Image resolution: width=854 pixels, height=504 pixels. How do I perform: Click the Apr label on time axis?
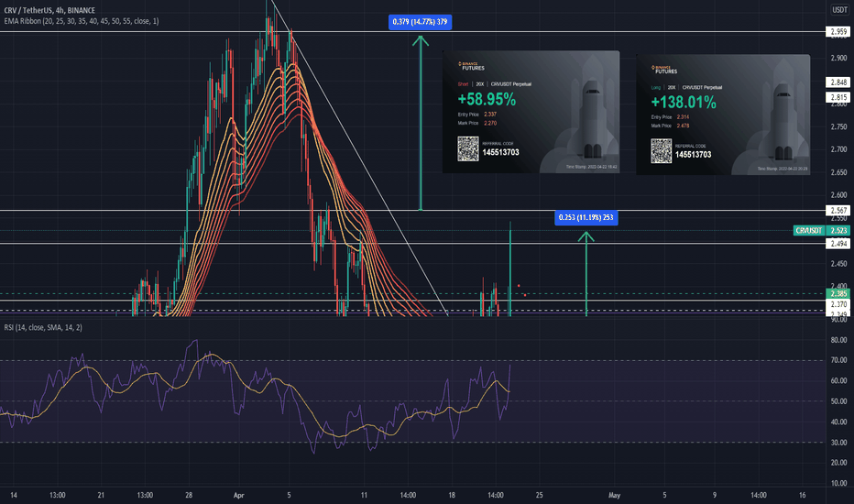click(x=238, y=495)
